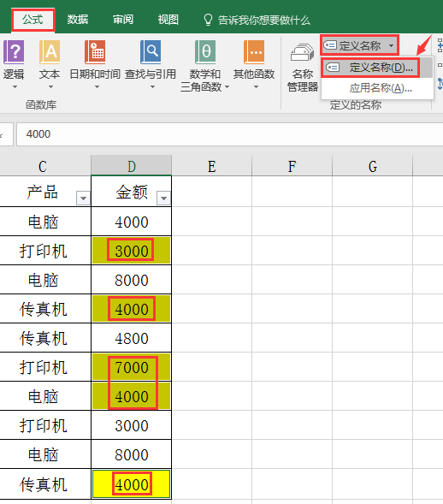The height and width of the screenshot is (504, 443).
Task: Expand the 数学和三角函数 dropdown arrow
Action: [227, 86]
